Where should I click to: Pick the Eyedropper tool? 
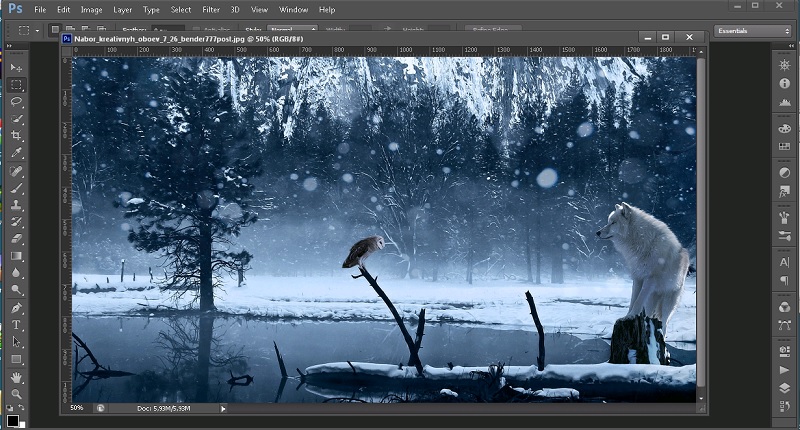[16, 153]
